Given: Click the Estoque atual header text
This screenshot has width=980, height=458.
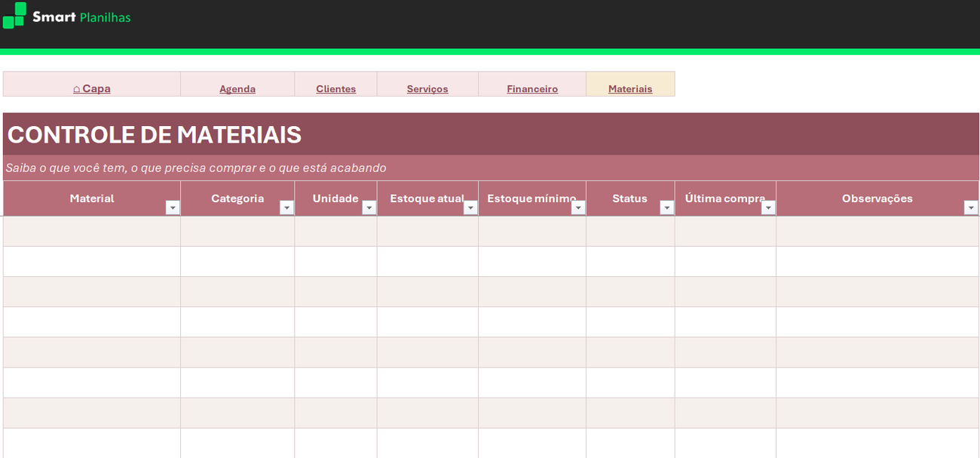Looking at the screenshot, I should 427,198.
